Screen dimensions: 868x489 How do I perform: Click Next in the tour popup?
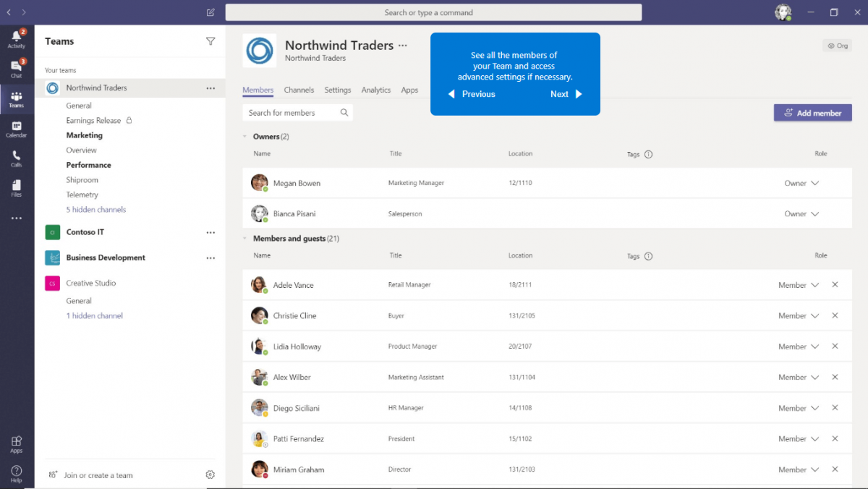(x=566, y=94)
